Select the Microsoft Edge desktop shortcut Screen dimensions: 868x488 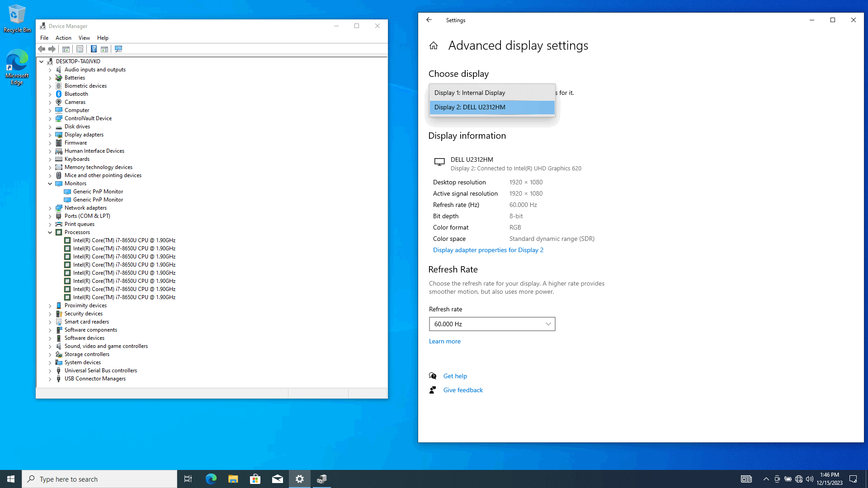point(17,67)
